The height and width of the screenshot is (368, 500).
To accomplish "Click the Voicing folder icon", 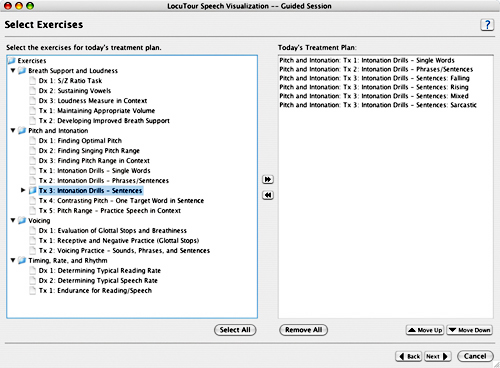I will (x=22, y=221).
